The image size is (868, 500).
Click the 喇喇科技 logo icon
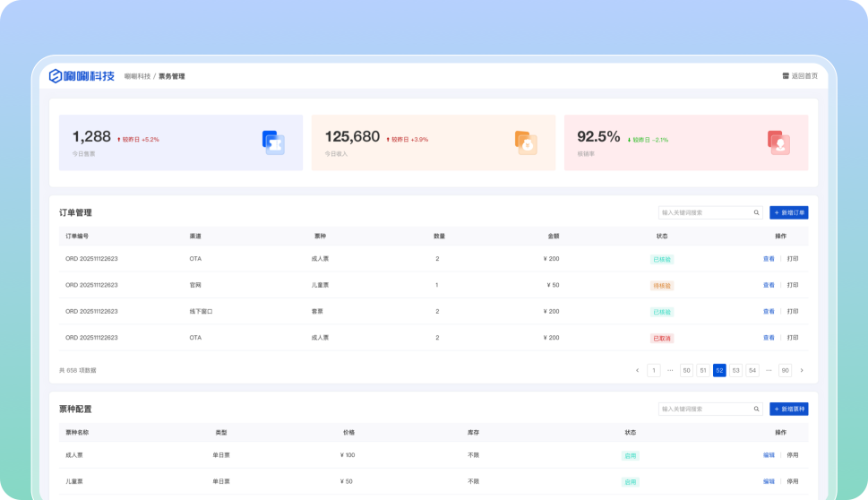56,76
